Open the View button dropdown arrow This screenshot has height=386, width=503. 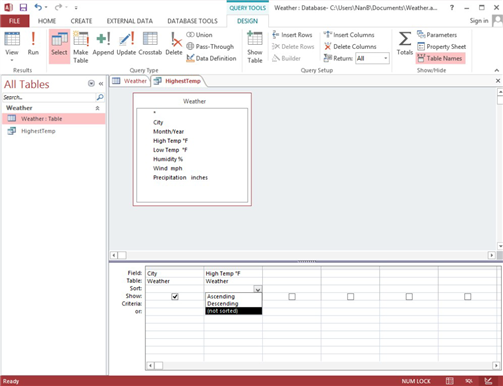point(12,60)
